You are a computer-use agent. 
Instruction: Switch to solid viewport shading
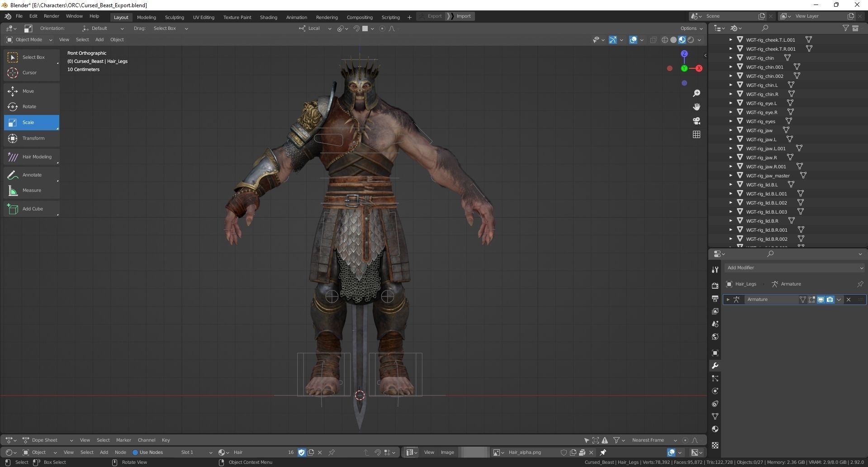pyautogui.click(x=674, y=40)
